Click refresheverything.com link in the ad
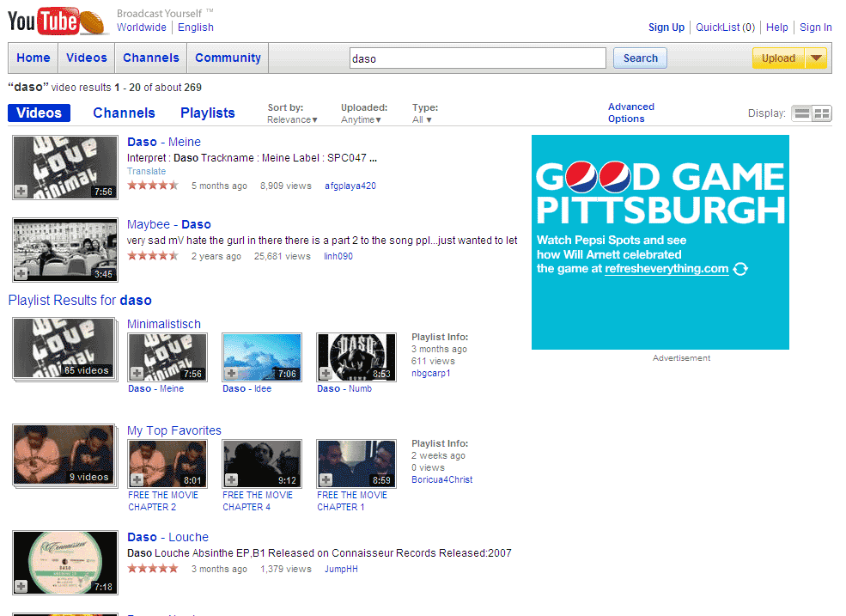Image resolution: width=846 pixels, height=616 pixels. (x=666, y=269)
